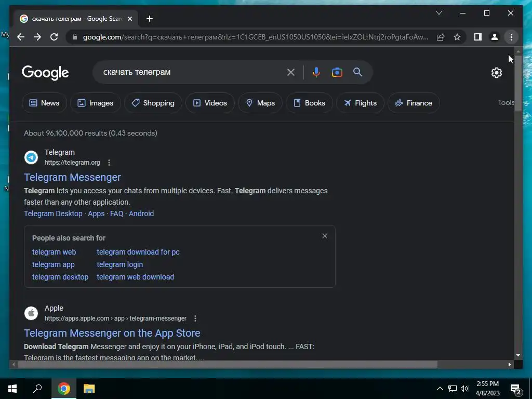Go forward to the next page

37,37
